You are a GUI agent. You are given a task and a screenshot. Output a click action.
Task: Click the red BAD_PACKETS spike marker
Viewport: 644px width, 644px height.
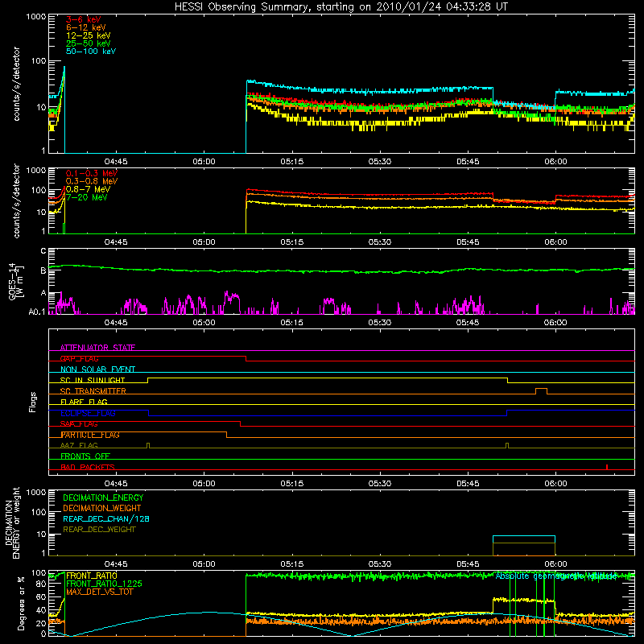[x=607, y=467]
